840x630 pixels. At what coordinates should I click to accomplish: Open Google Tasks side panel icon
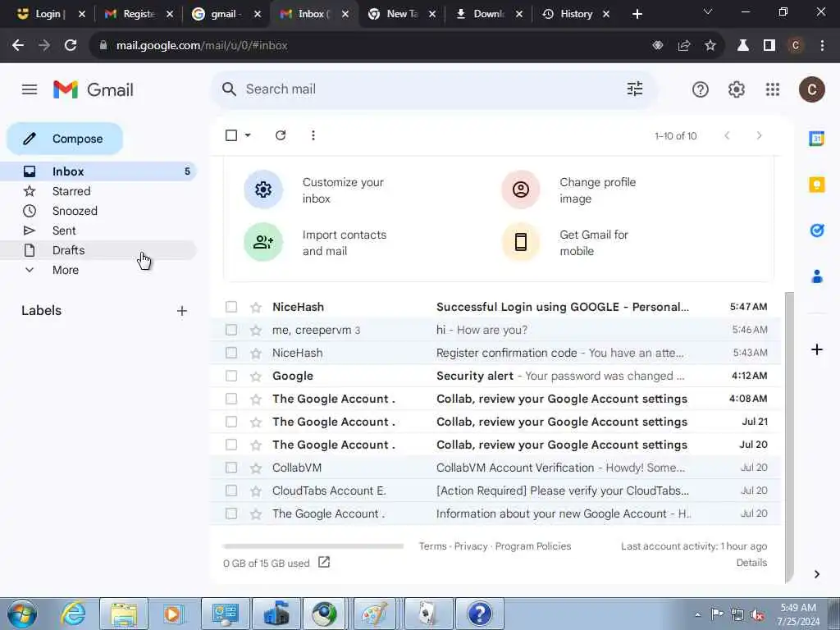tap(816, 231)
